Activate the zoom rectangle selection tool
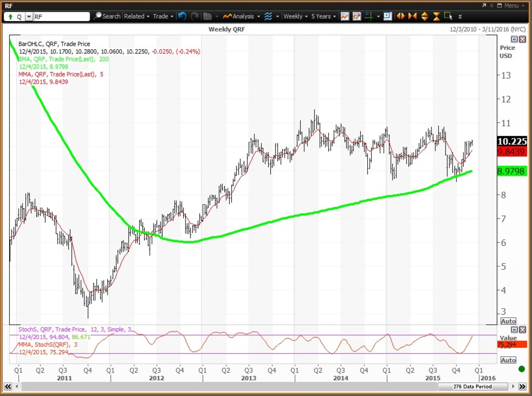The height and width of the screenshot is (396, 532). pos(448,16)
